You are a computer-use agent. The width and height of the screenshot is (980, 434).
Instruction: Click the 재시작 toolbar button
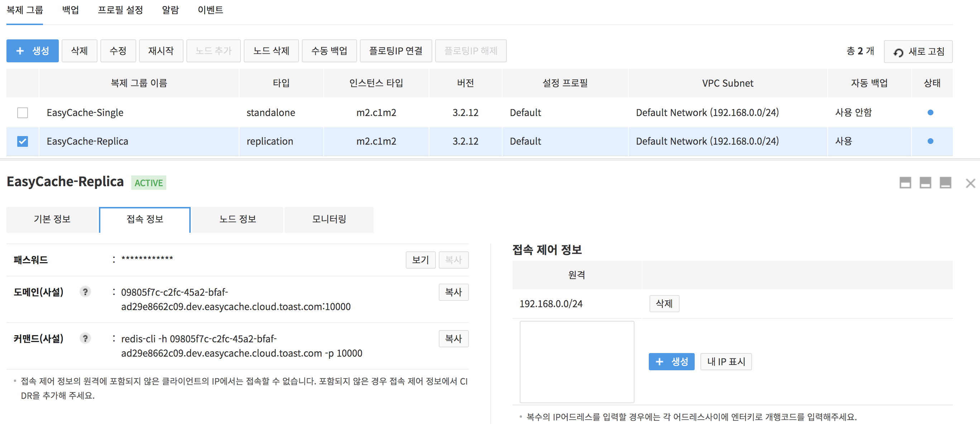(161, 51)
